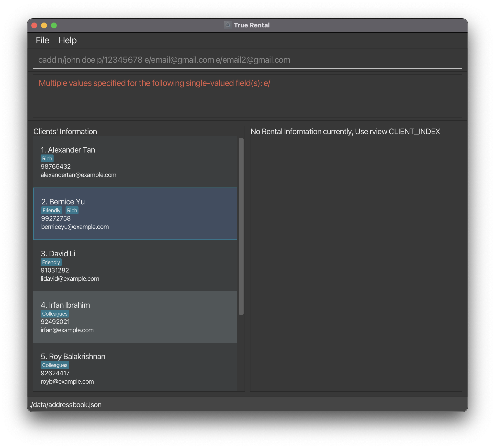The width and height of the screenshot is (495, 448).
Task: Click the Colleagues tag on Roy Balakrishnan
Action: [x=55, y=365]
